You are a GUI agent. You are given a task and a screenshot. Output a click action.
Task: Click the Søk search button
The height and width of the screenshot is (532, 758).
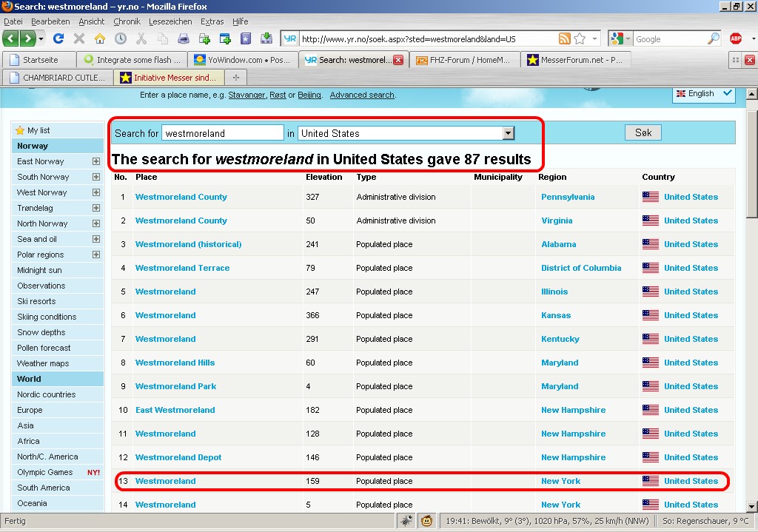point(643,133)
